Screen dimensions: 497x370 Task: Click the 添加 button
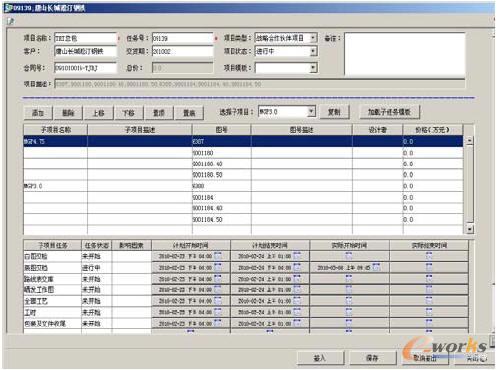click(38, 113)
